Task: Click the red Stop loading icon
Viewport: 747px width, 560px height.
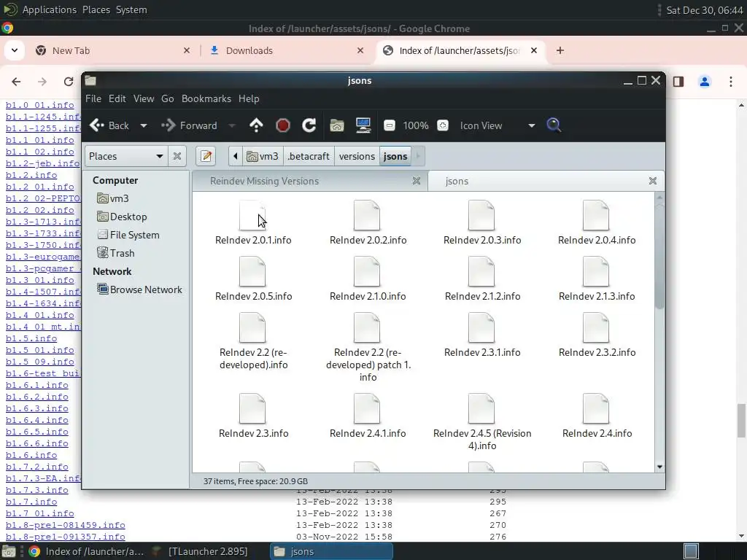Action: coord(283,125)
